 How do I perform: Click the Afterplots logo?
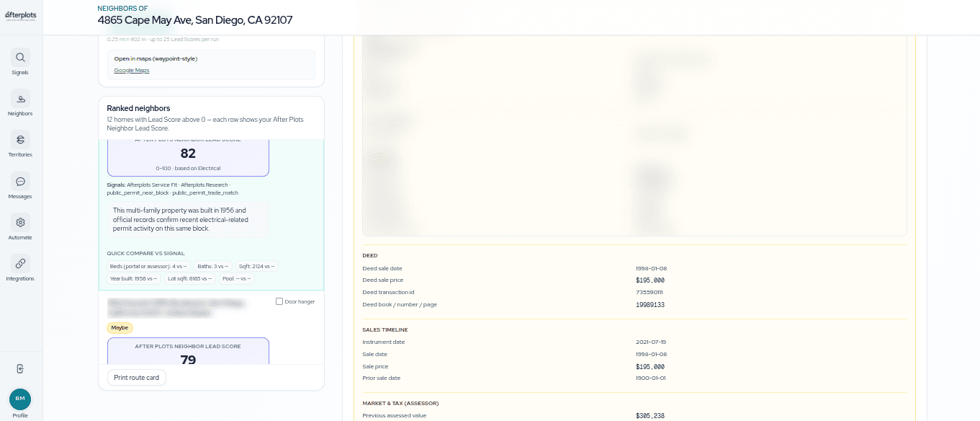[20, 15]
